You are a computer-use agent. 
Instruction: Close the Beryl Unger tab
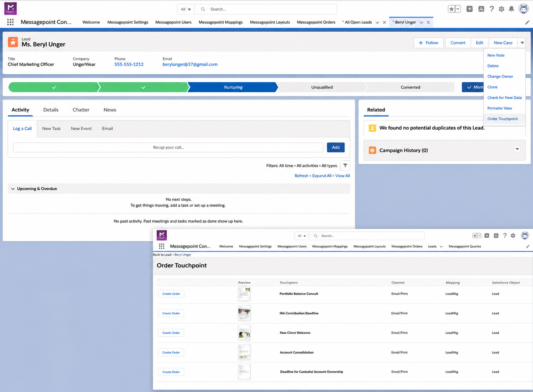click(428, 22)
